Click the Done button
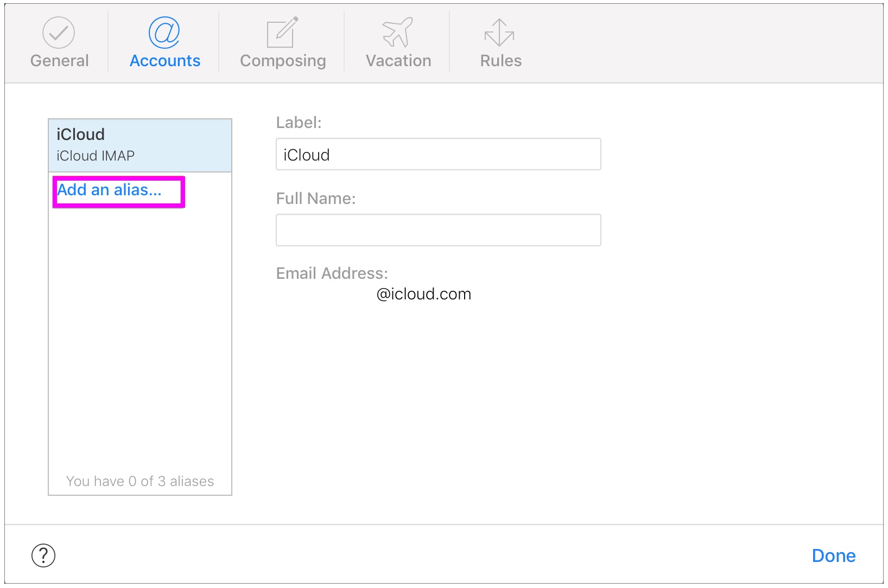This screenshot has height=588, width=888. pos(834,556)
